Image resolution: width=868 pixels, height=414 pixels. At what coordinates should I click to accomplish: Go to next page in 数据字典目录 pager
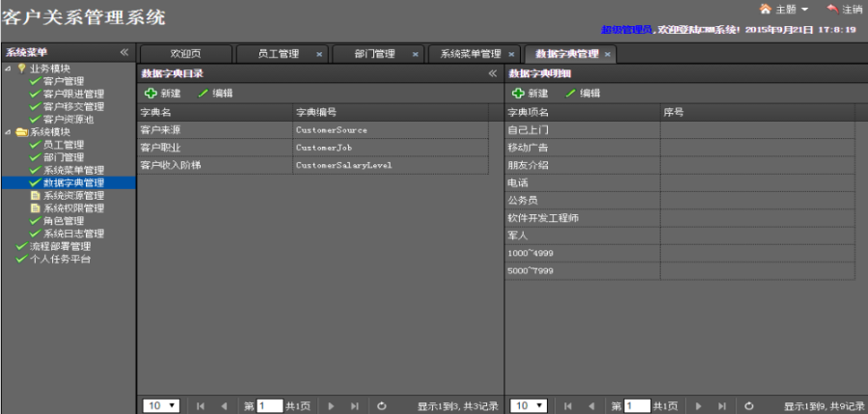pyautogui.click(x=331, y=406)
